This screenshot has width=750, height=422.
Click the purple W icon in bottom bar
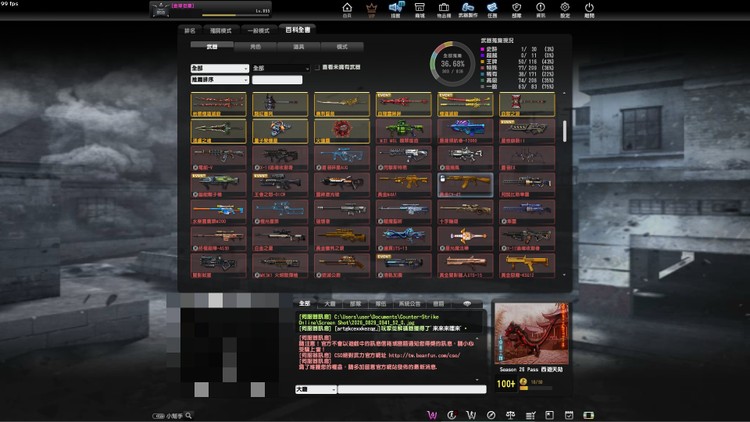pyautogui.click(x=432, y=415)
